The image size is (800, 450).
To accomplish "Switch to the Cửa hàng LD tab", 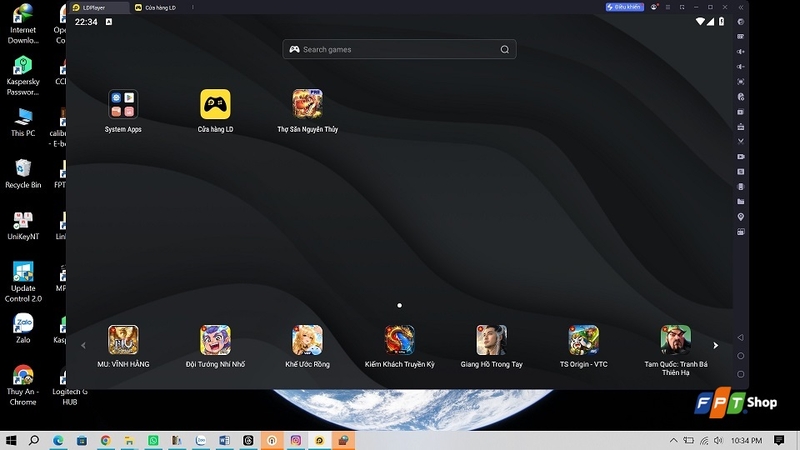I will [158, 8].
